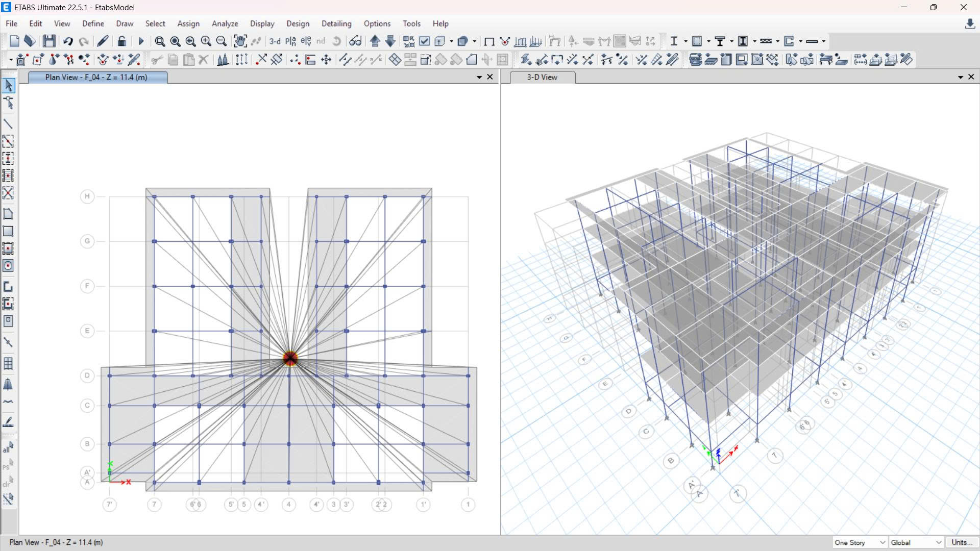Zoom in one step

pyautogui.click(x=206, y=41)
